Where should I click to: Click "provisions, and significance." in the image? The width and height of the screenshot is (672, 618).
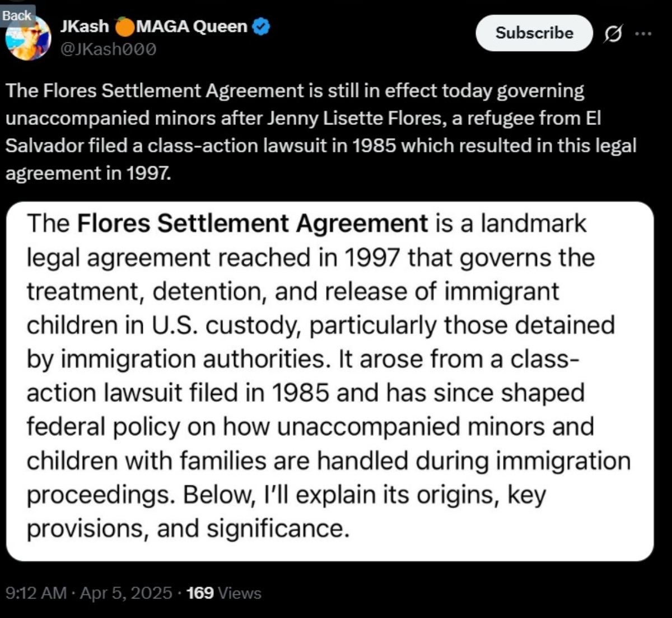click(188, 528)
